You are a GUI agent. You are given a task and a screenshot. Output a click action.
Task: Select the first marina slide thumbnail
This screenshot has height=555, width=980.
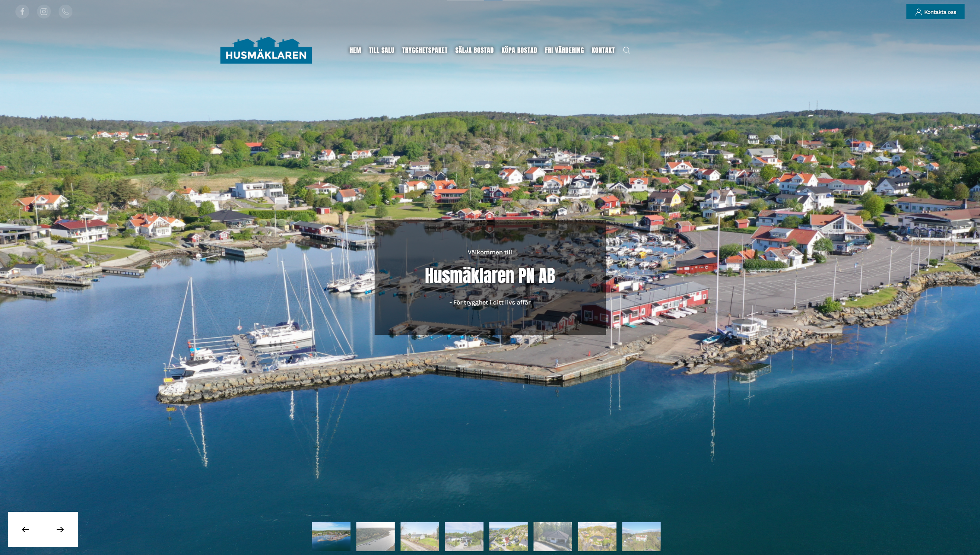[x=331, y=536]
